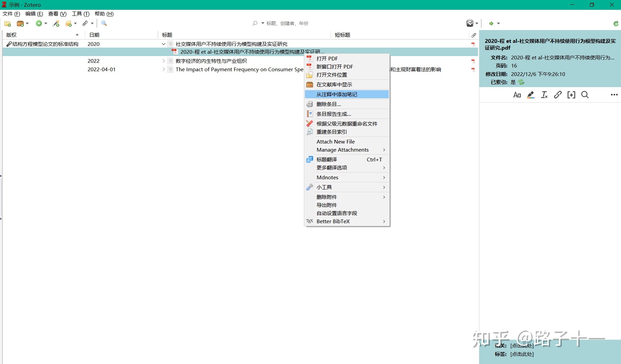Select 条目报告生成... menu entry
The image size is (621, 364).
point(347,114)
